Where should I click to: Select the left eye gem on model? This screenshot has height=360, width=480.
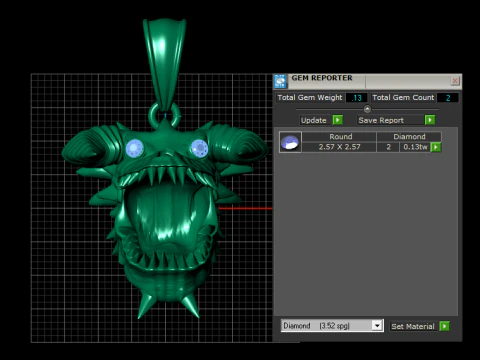(135, 148)
